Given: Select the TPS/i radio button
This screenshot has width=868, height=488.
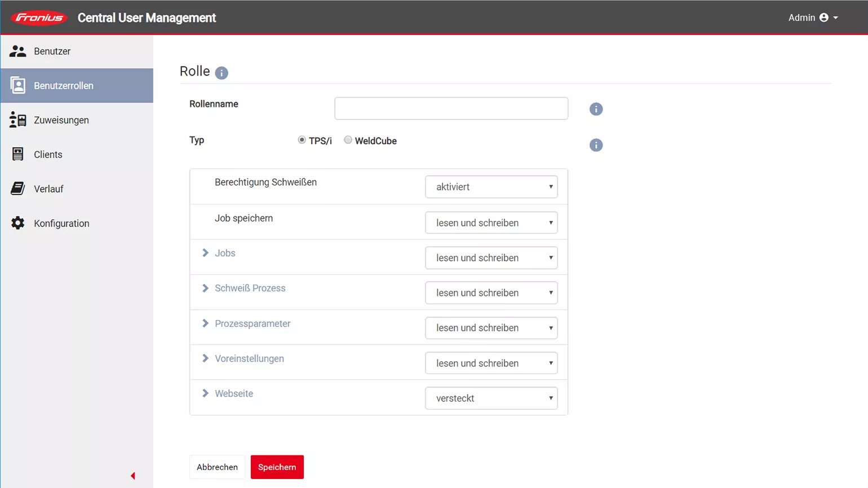Looking at the screenshot, I should 302,140.
